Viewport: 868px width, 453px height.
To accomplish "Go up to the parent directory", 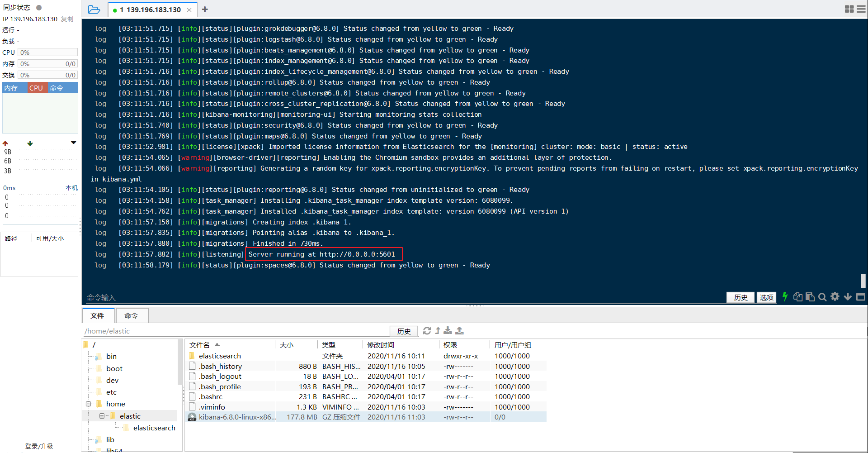I will [x=438, y=331].
